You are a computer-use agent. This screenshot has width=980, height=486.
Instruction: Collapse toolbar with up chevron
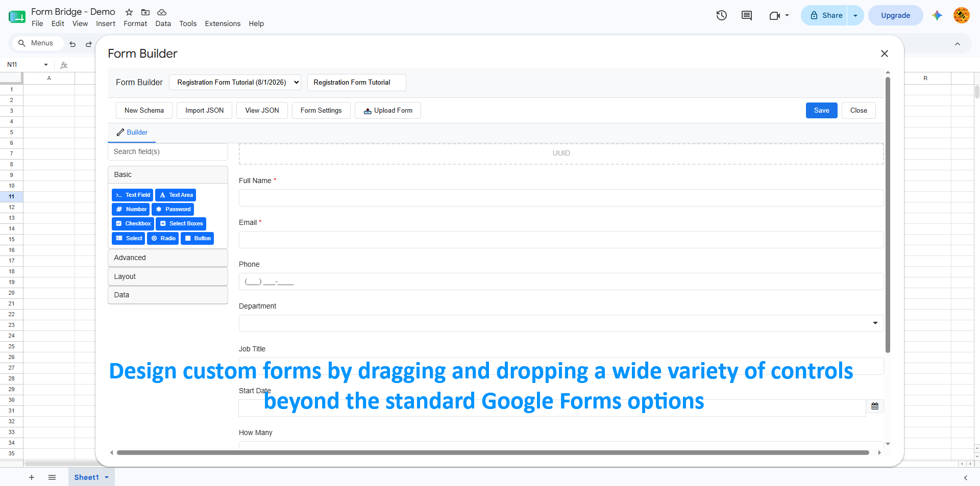tap(958, 44)
